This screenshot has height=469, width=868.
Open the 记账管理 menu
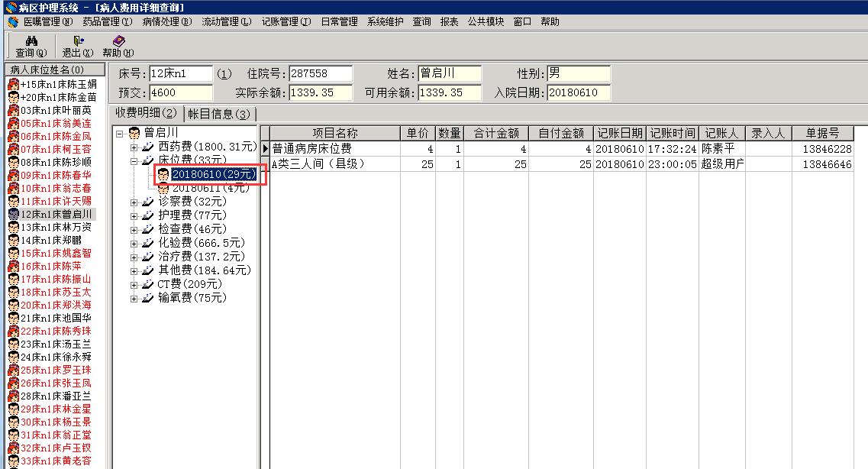(286, 21)
